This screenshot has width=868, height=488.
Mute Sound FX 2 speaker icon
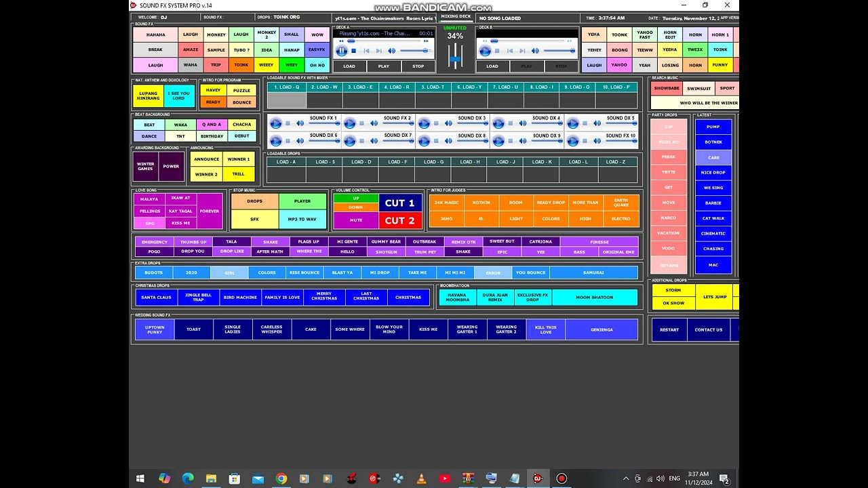(374, 123)
